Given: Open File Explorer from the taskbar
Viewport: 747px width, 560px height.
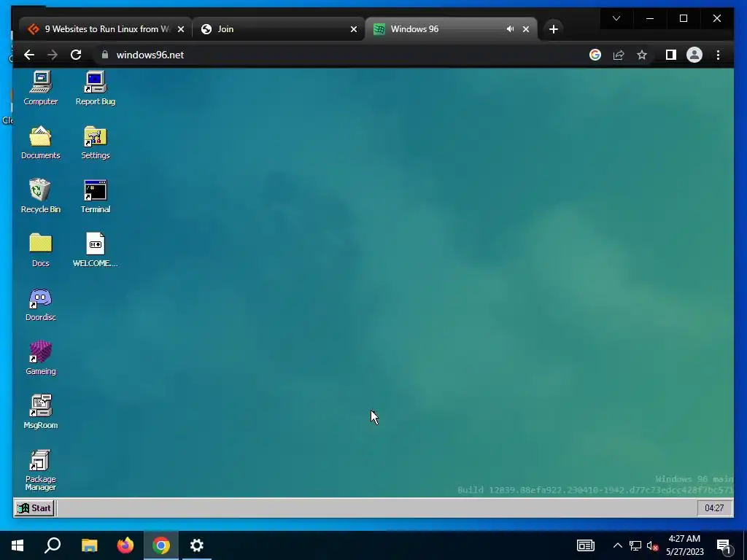Looking at the screenshot, I should (x=89, y=545).
